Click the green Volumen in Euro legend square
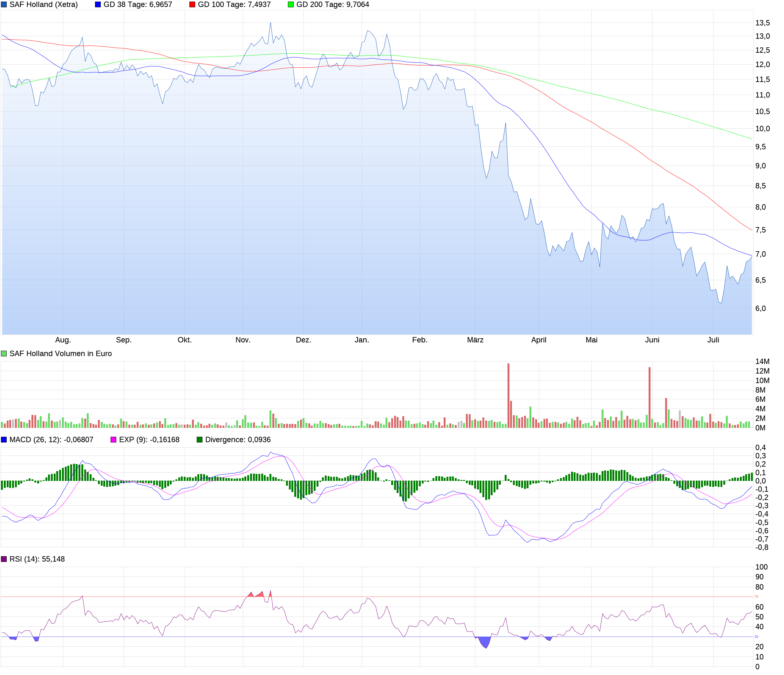 3,354
